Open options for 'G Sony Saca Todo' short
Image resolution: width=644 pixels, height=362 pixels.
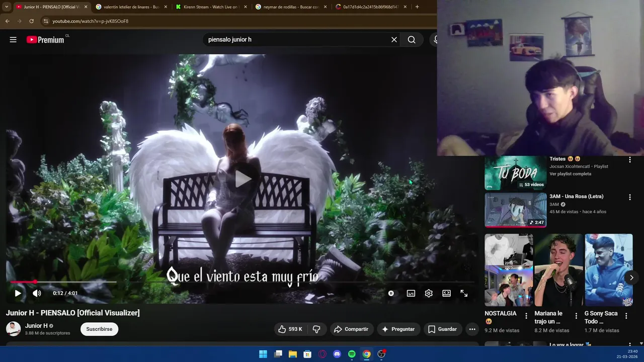coord(626,316)
